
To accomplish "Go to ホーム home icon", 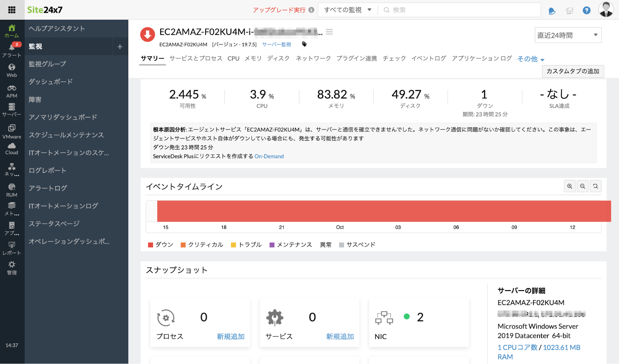I will point(12,28).
